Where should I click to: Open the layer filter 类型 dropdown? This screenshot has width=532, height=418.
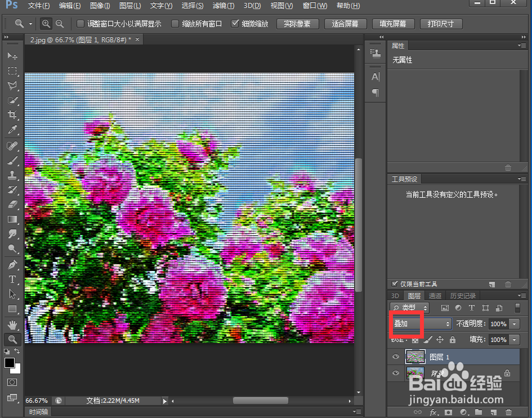409,308
